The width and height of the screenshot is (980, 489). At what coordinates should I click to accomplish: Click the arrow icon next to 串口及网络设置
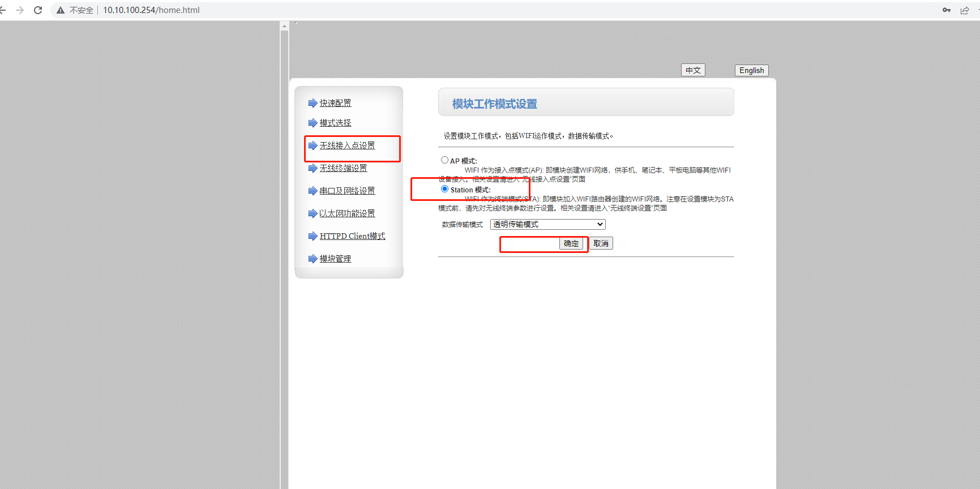click(x=313, y=191)
